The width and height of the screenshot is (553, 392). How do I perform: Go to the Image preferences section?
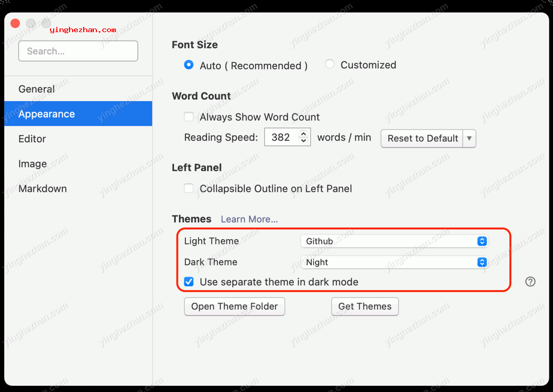point(33,164)
